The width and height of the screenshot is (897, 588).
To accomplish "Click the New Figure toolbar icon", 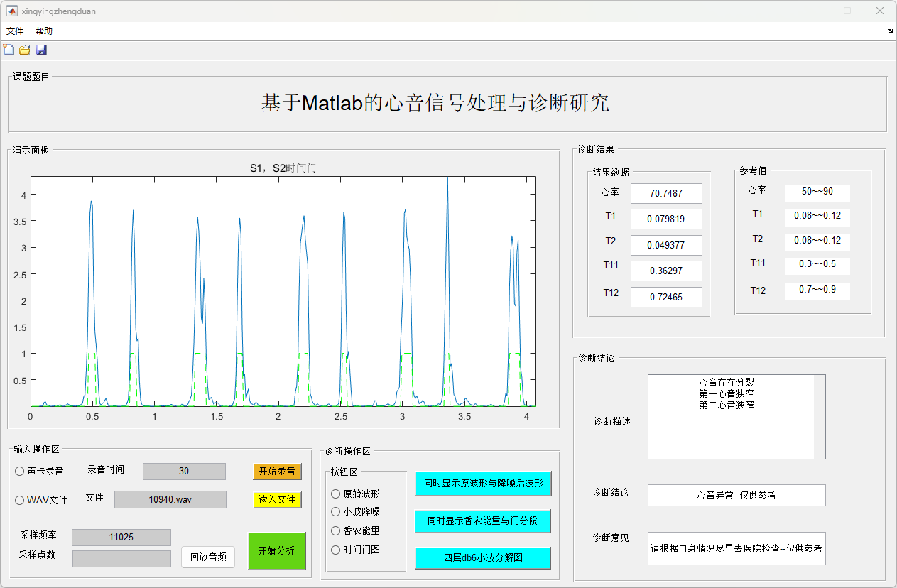I will coord(9,50).
